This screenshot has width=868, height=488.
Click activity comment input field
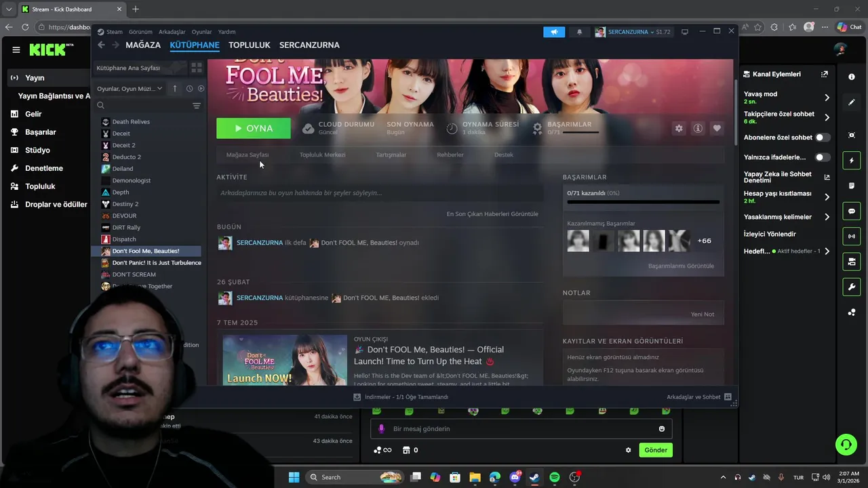click(380, 193)
